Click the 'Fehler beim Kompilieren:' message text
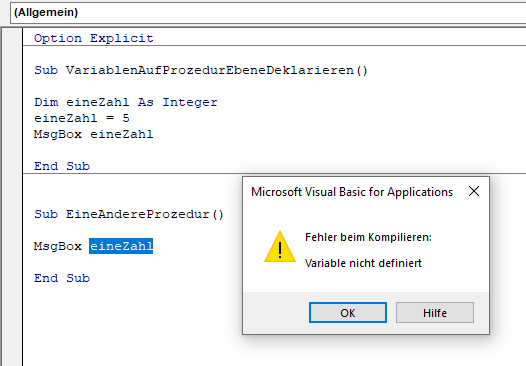 [368, 237]
